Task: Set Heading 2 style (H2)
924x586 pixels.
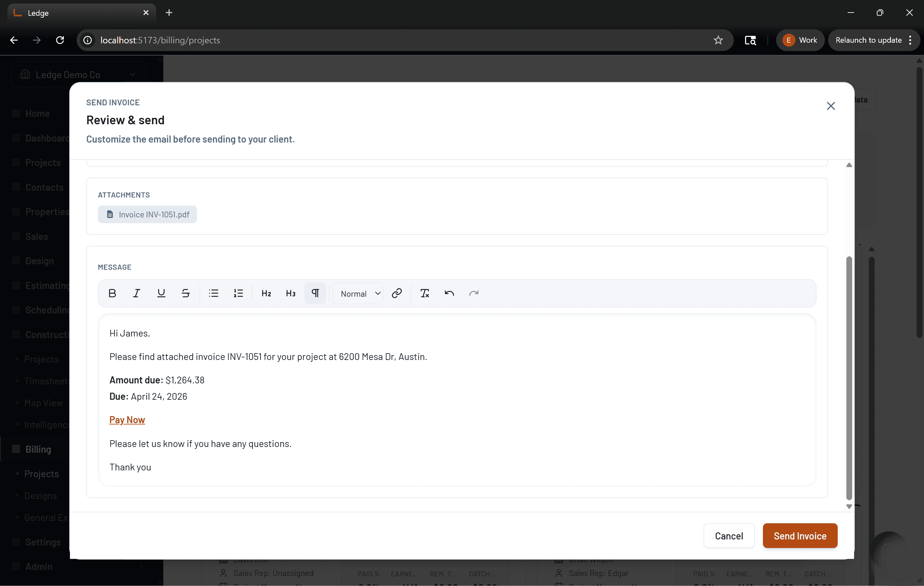Action: pyautogui.click(x=266, y=293)
